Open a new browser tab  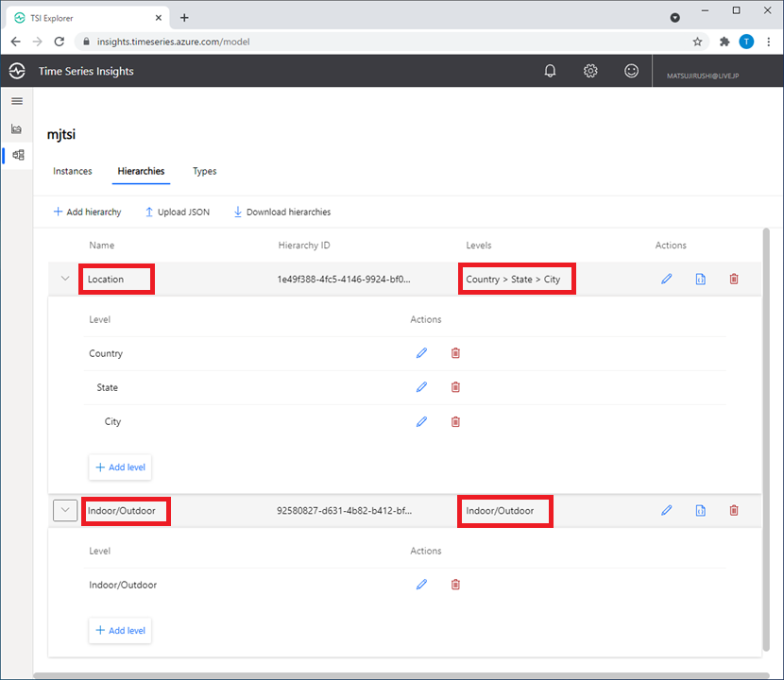184,18
